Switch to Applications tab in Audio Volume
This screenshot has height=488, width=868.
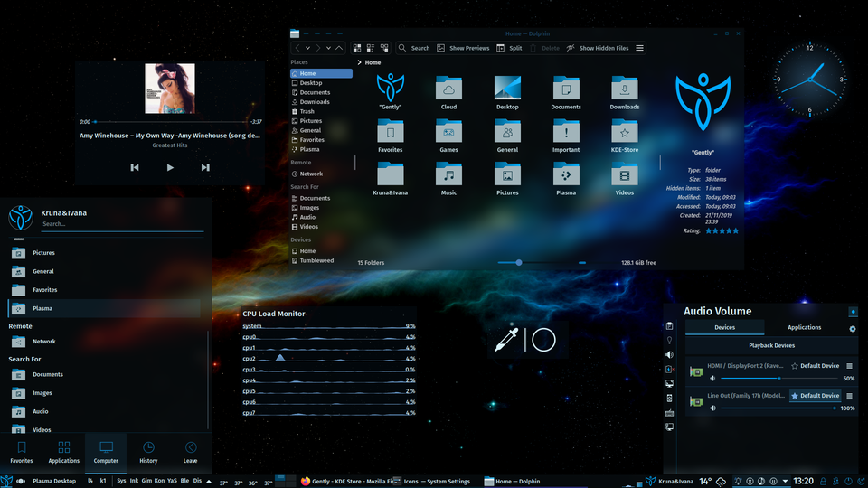[804, 327]
